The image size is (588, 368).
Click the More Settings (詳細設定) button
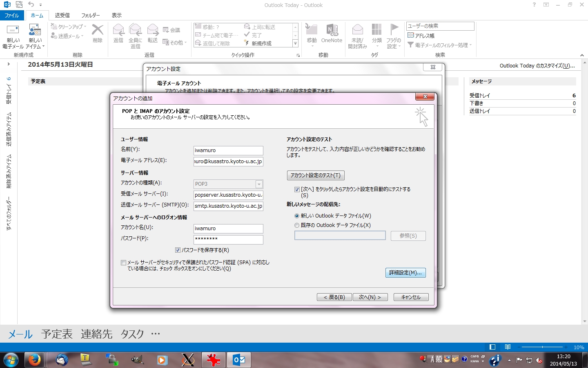pos(405,273)
